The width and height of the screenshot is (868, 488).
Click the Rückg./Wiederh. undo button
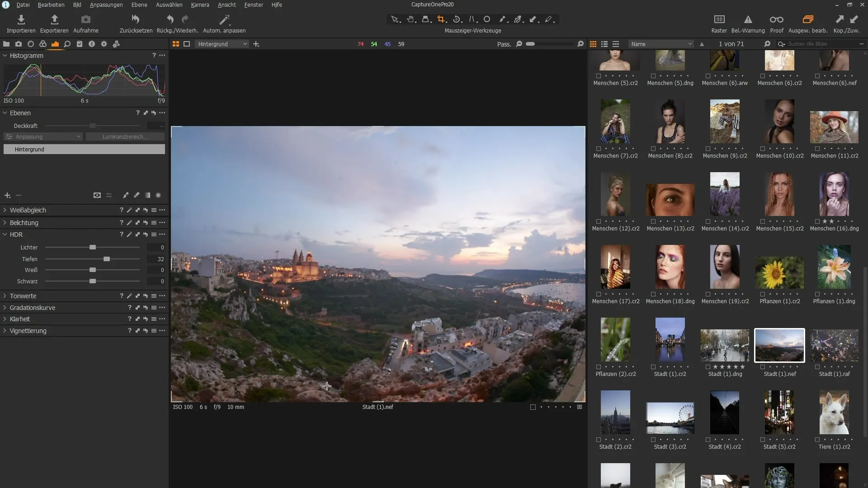tap(170, 19)
